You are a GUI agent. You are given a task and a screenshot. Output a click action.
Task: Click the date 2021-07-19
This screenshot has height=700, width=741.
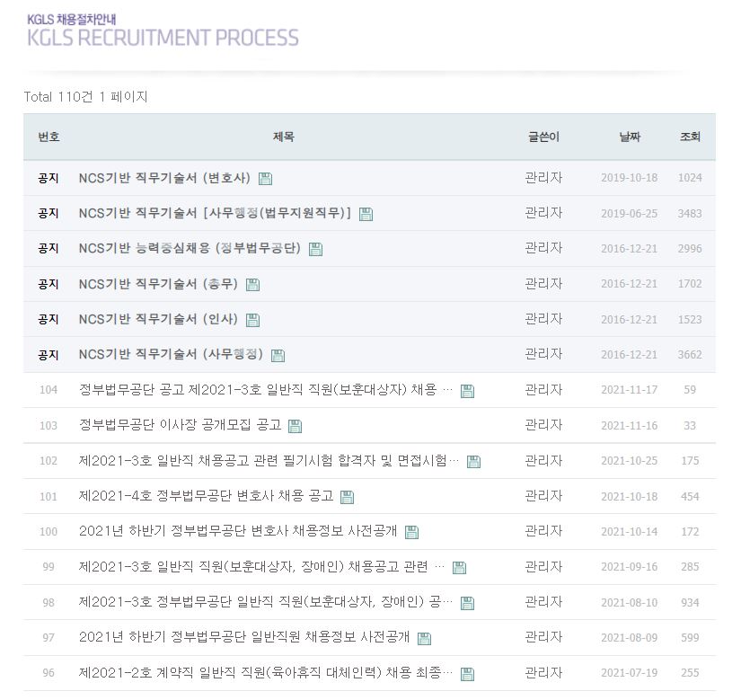pyautogui.click(x=629, y=672)
